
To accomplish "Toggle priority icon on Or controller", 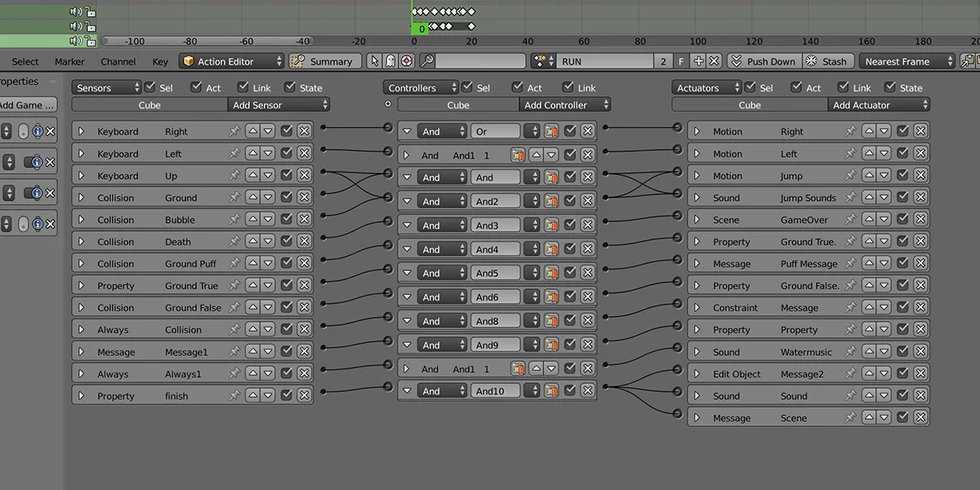I will click(x=551, y=131).
